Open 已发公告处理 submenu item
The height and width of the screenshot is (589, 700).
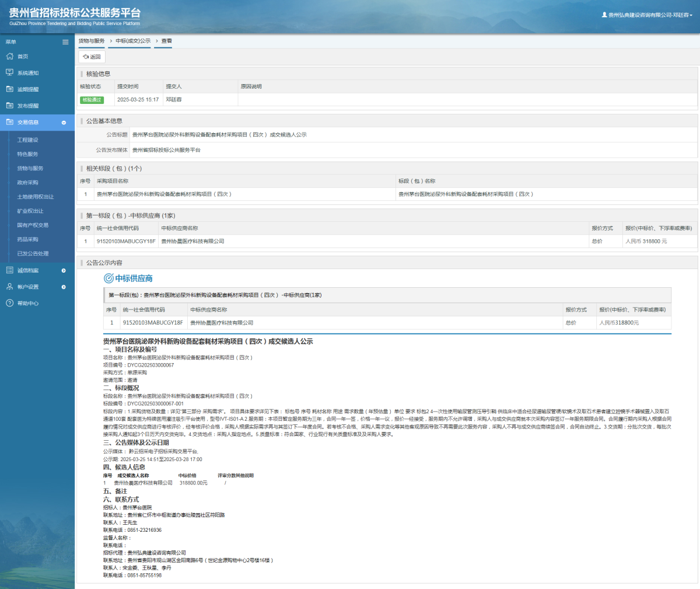tap(33, 253)
